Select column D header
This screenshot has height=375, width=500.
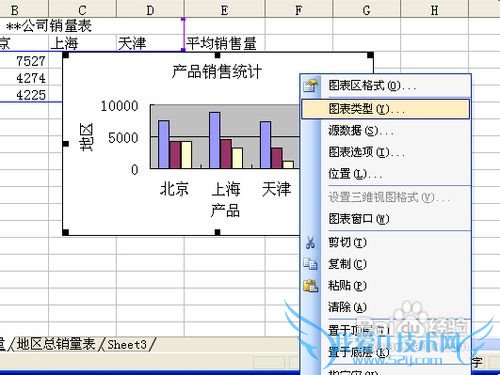tap(150, 9)
